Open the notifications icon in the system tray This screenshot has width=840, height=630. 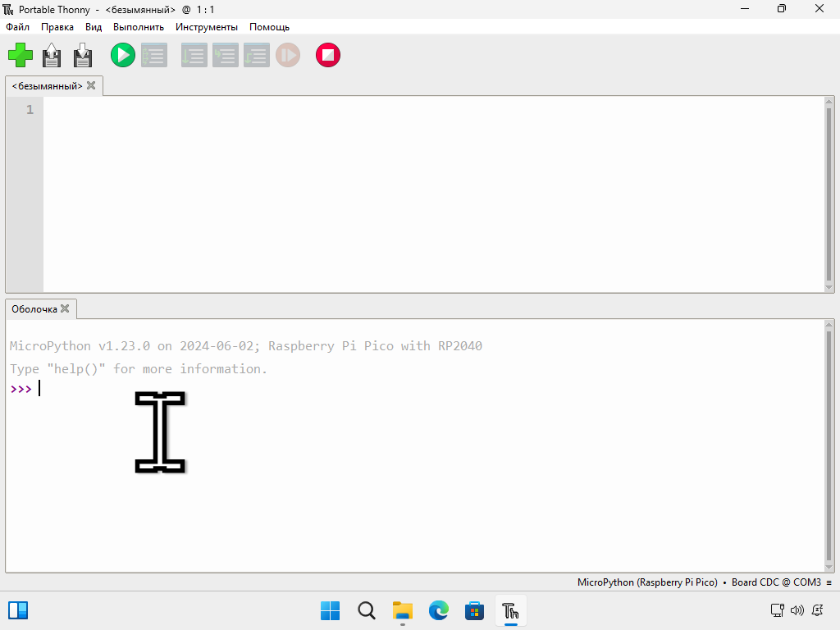click(818, 610)
